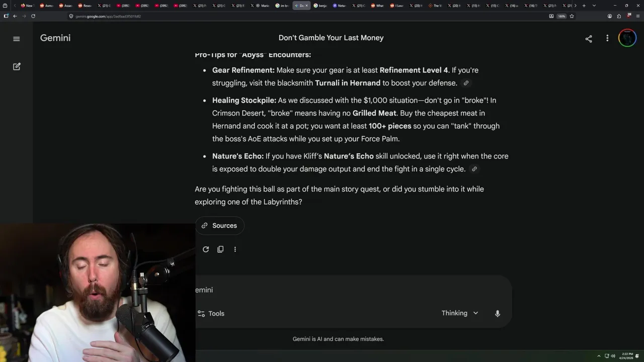Open more response options under Sources
The height and width of the screenshot is (362, 644).
pos(235,249)
